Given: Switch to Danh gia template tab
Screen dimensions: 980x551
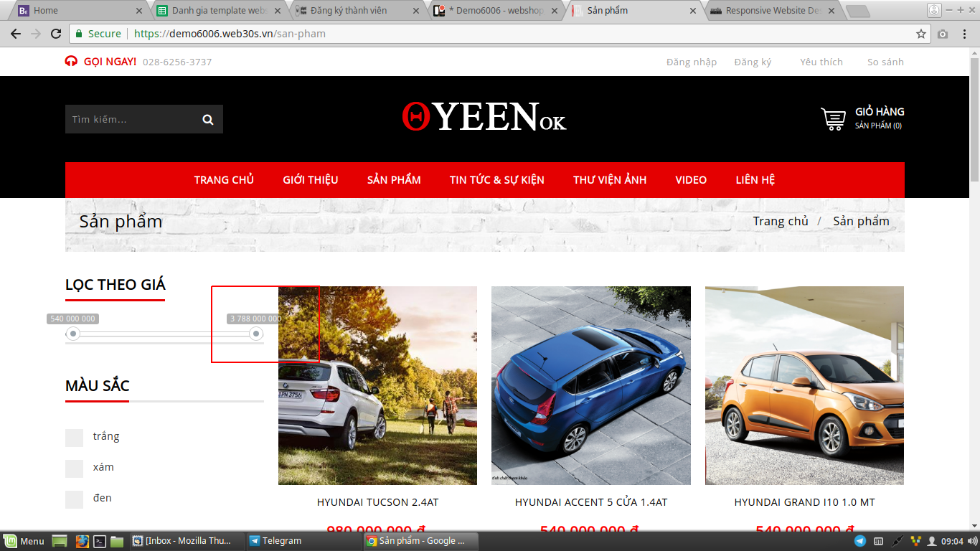Looking at the screenshot, I should 218,11.
